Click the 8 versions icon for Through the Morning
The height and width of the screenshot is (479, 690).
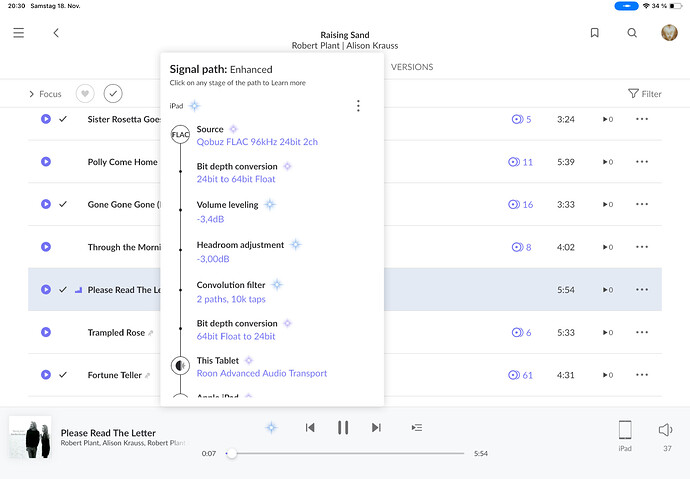tap(521, 247)
